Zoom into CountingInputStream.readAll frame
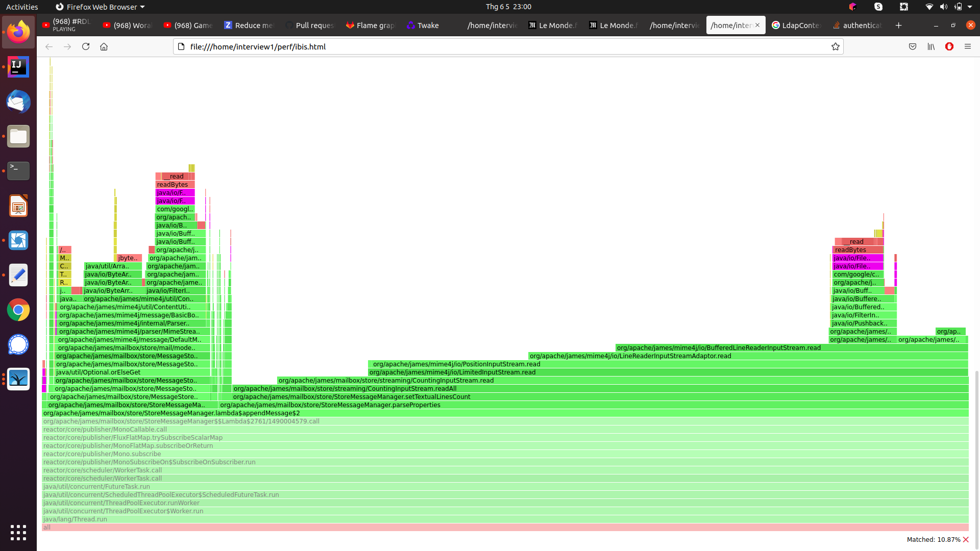 tap(345, 389)
